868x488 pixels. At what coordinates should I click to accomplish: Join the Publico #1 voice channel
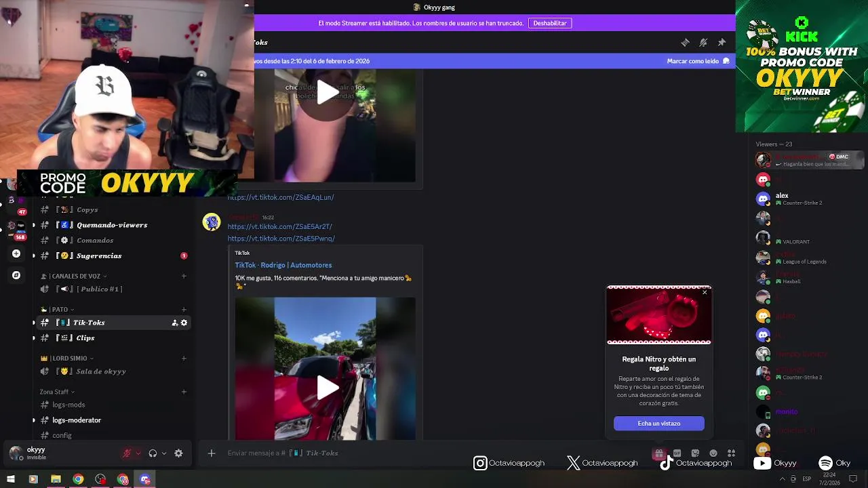point(112,289)
